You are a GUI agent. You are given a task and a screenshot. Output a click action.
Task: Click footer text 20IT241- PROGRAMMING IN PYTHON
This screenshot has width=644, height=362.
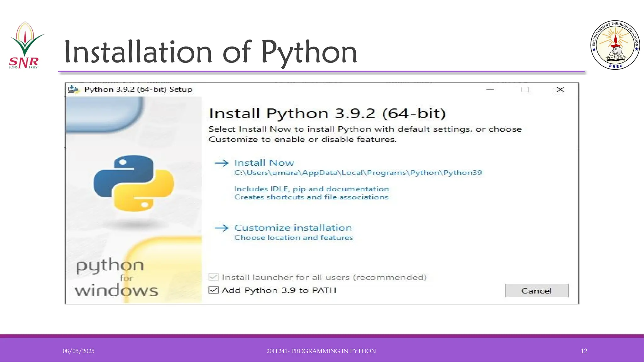pos(321,351)
